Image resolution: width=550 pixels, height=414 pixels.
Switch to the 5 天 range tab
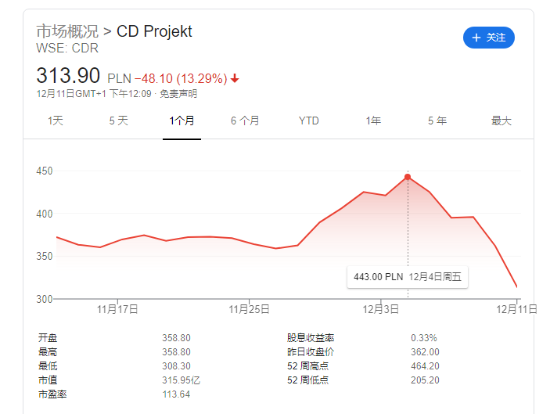click(x=118, y=121)
